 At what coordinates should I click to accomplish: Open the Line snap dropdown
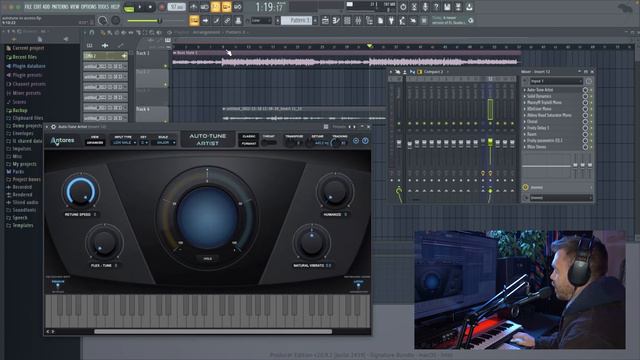coord(261,20)
